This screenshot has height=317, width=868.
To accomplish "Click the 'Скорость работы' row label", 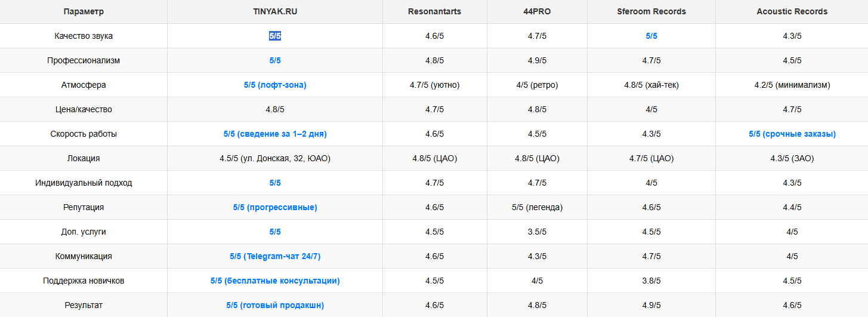I will point(84,134).
